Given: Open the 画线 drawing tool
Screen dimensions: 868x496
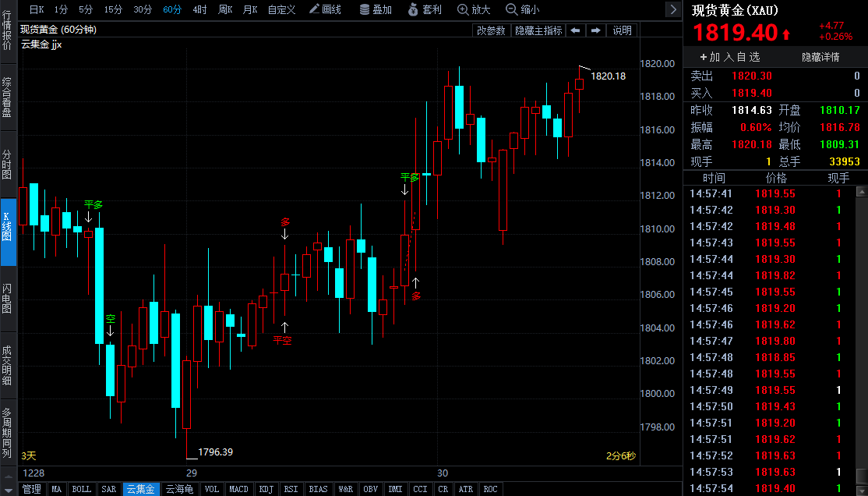Looking at the screenshot, I should 325,9.
